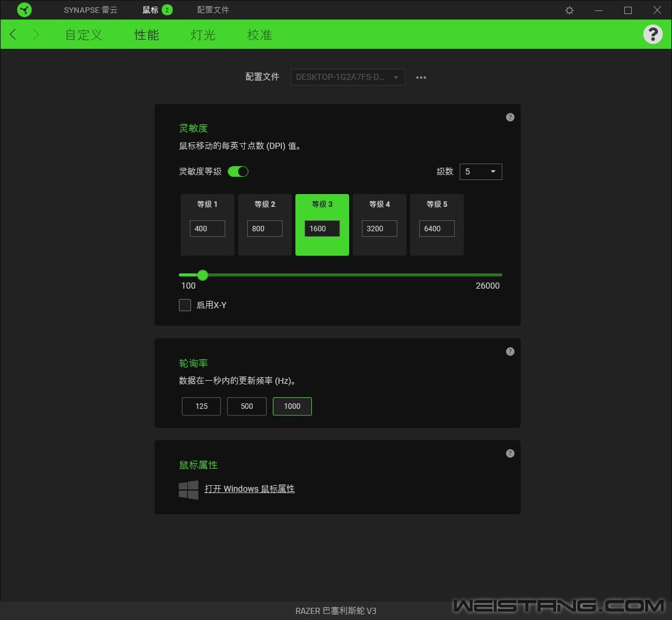Click the DPI slider handle
Image resolution: width=672 pixels, height=620 pixels.
tap(203, 275)
